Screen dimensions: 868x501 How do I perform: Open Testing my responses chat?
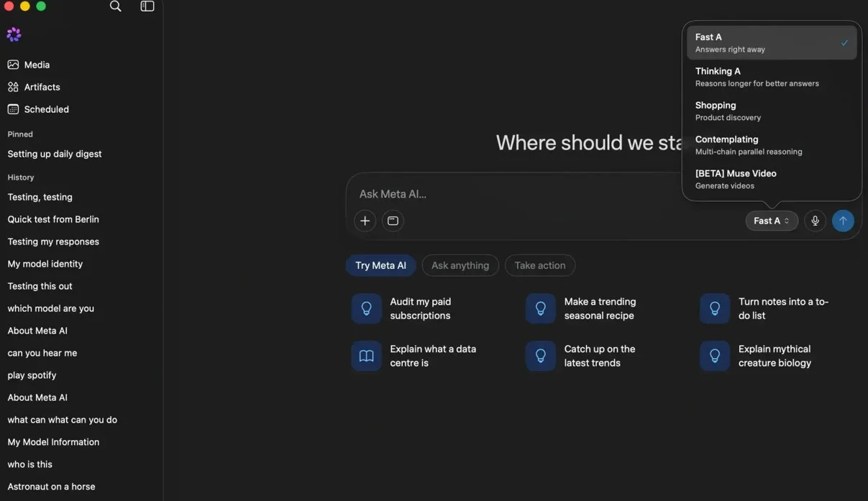coord(53,242)
